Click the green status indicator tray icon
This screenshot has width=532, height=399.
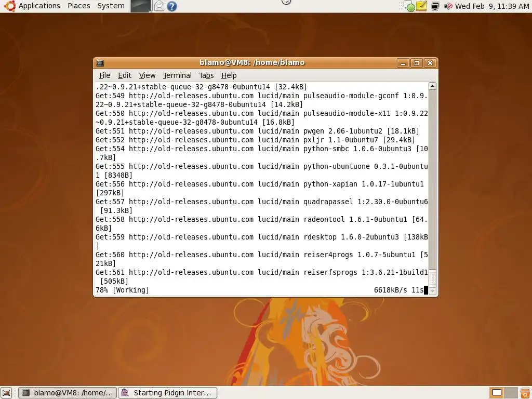pos(409,6)
